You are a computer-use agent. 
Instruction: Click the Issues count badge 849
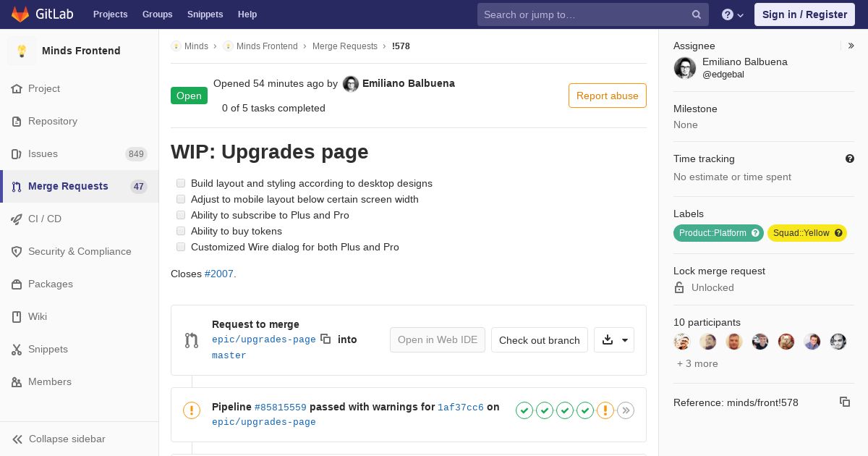[136, 153]
